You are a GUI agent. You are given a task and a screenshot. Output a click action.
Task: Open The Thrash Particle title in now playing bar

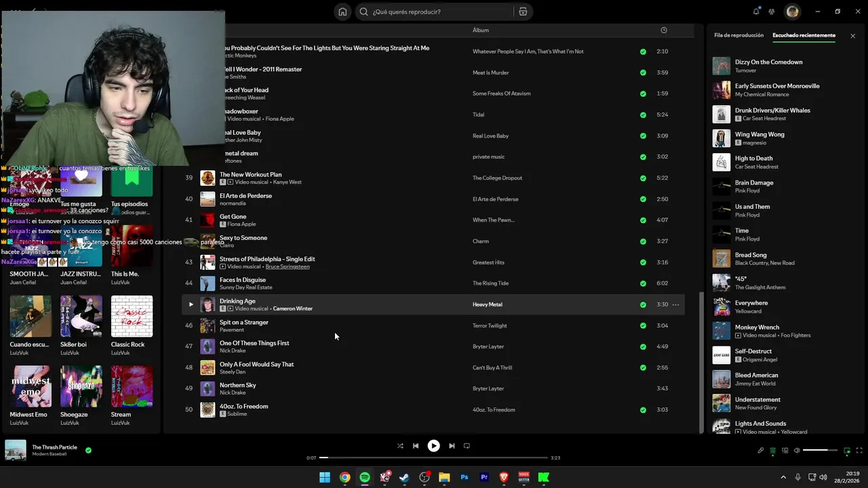[54, 447]
